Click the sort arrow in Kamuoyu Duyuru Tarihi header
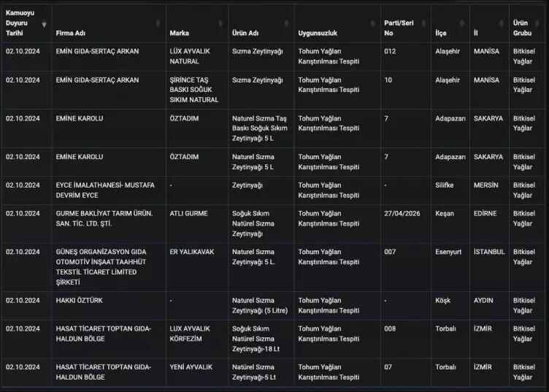The height and width of the screenshot is (392, 549). pos(44,24)
